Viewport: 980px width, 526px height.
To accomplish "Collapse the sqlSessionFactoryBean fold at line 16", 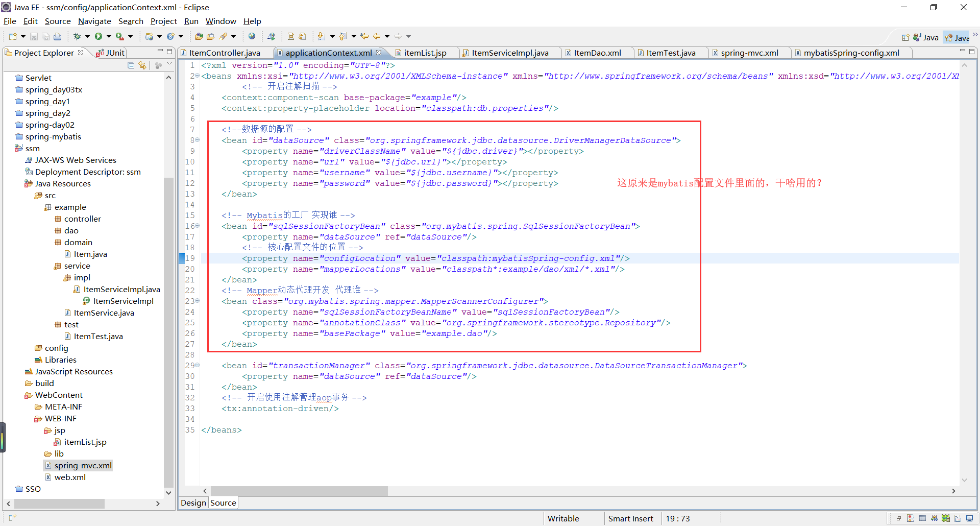I will [197, 226].
